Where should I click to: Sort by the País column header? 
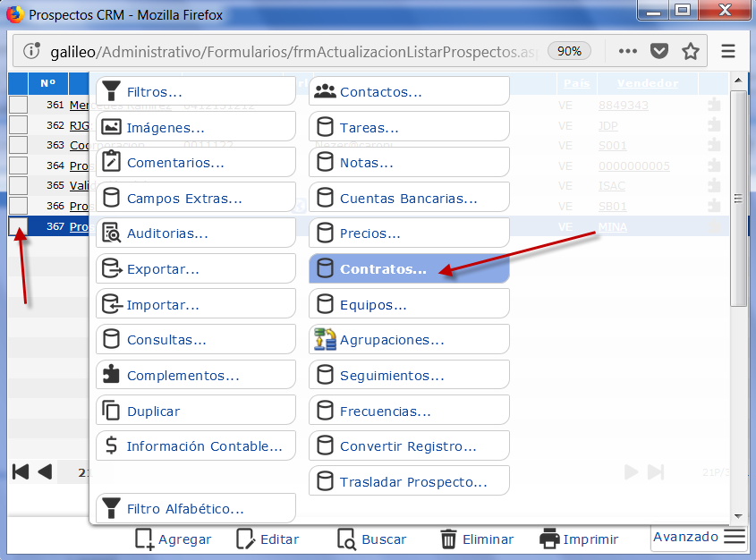pyautogui.click(x=577, y=83)
